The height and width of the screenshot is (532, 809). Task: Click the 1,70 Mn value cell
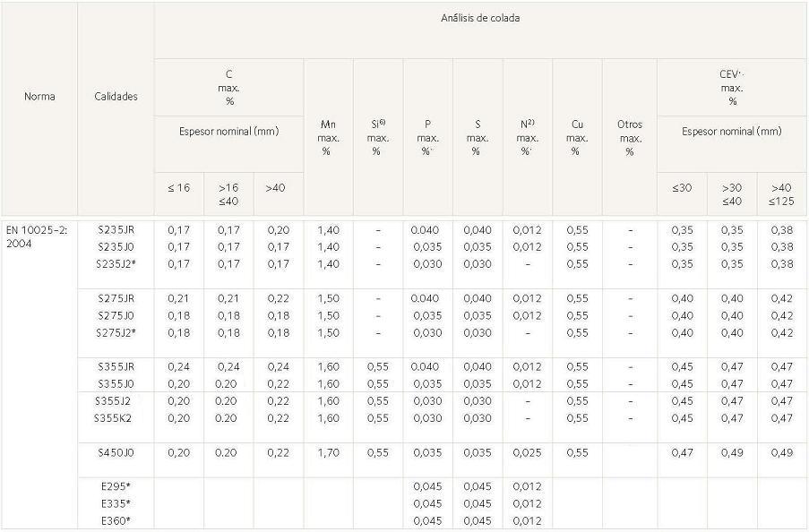coord(328,453)
